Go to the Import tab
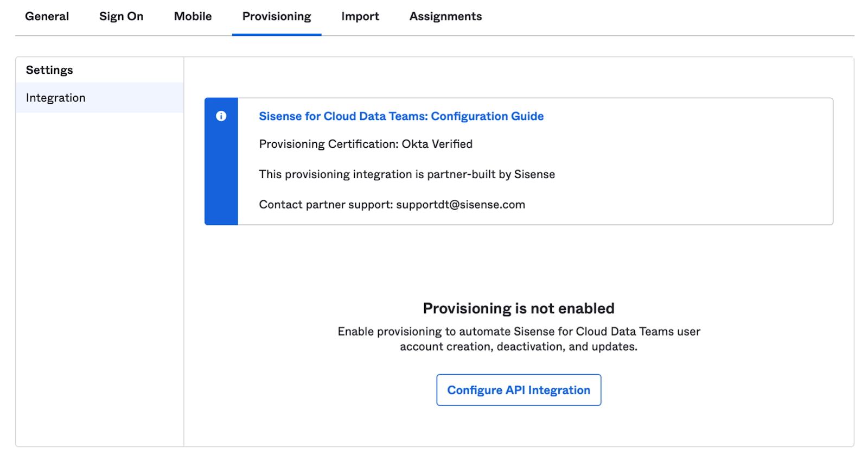868x454 pixels. point(360,16)
